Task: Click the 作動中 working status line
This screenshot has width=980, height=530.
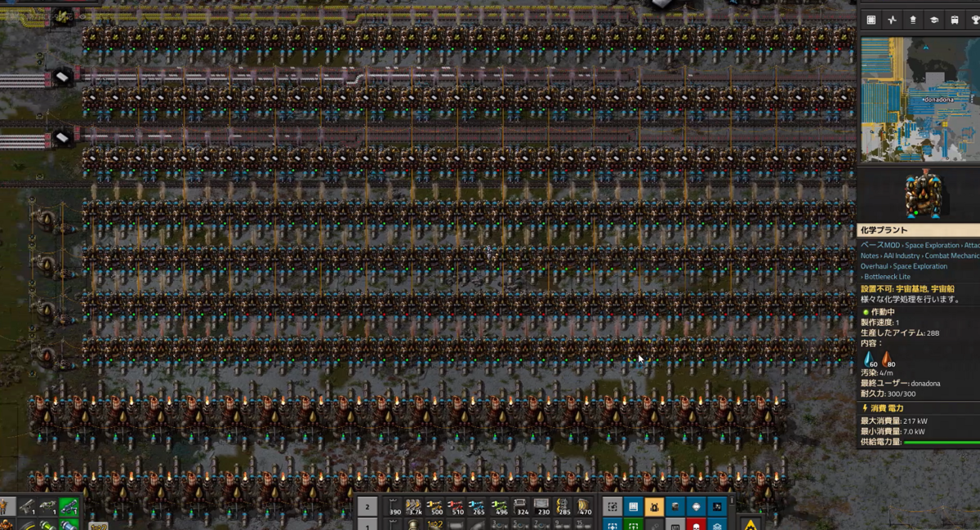Action: point(879,312)
